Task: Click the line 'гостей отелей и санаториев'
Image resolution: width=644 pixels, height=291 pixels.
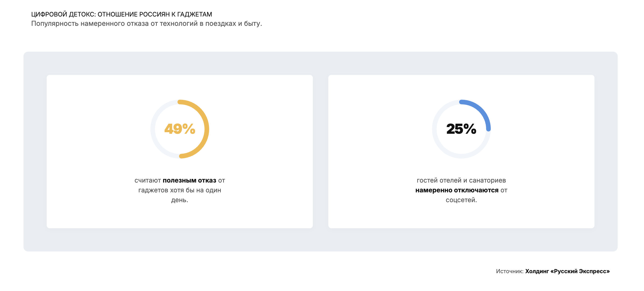Action: tap(461, 180)
